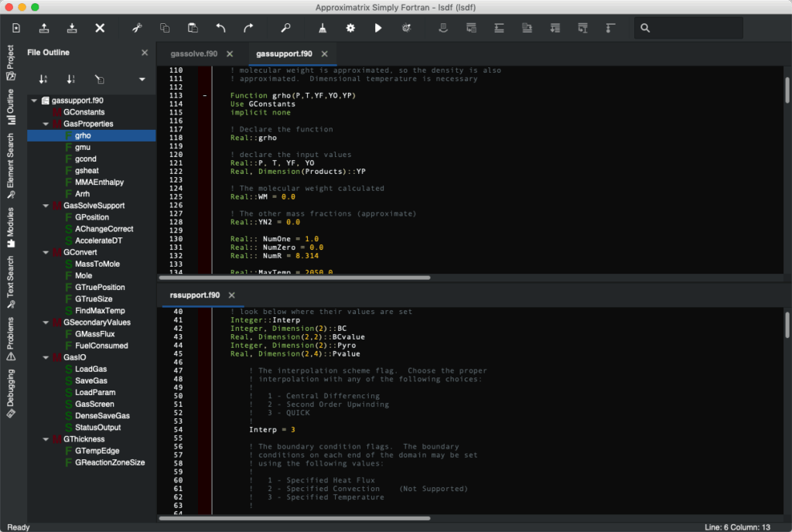Click the outline jump-to-element icon
792x532 pixels.
100,79
